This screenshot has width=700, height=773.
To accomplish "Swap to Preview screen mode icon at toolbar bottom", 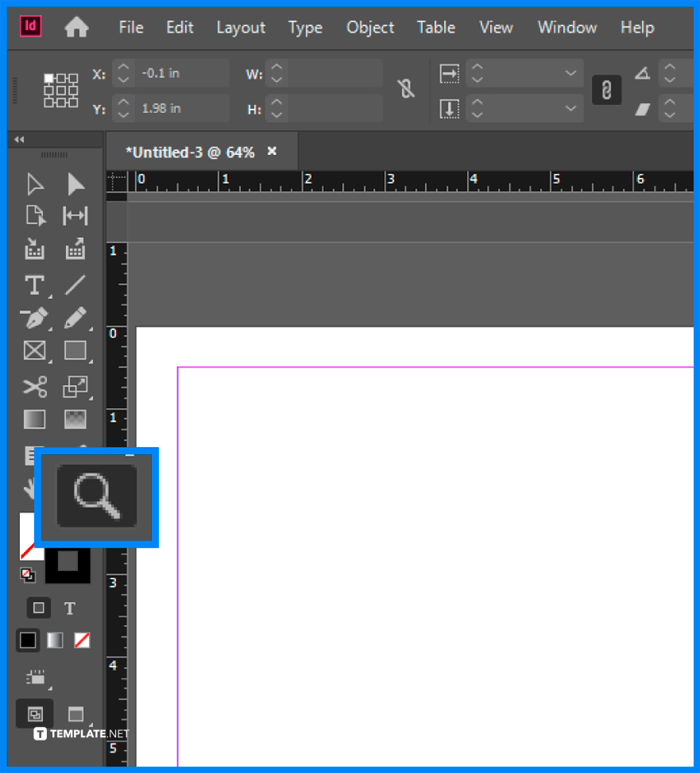I will tap(75, 713).
